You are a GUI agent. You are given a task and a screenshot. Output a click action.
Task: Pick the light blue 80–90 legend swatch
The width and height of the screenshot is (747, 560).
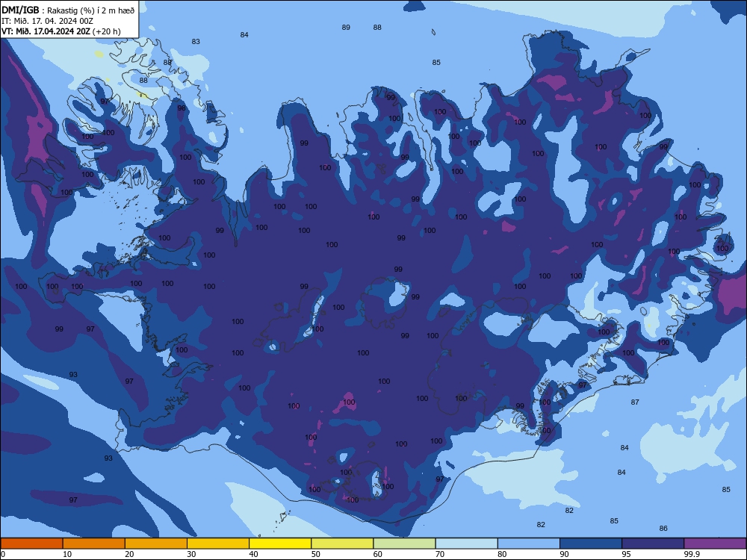529,544
